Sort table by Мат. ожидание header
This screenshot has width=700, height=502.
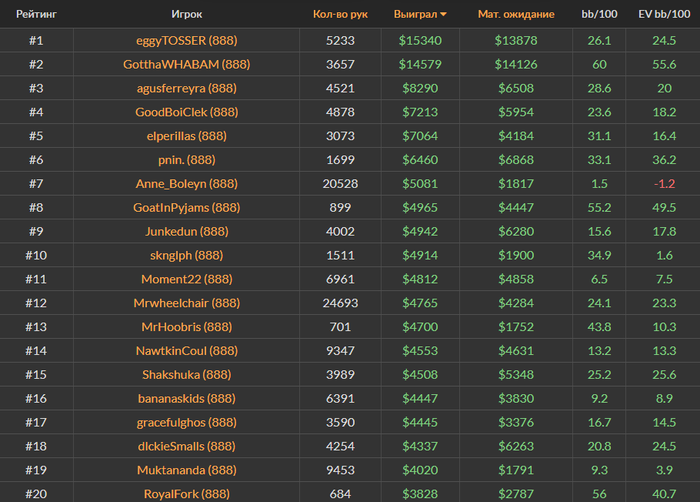516,14
